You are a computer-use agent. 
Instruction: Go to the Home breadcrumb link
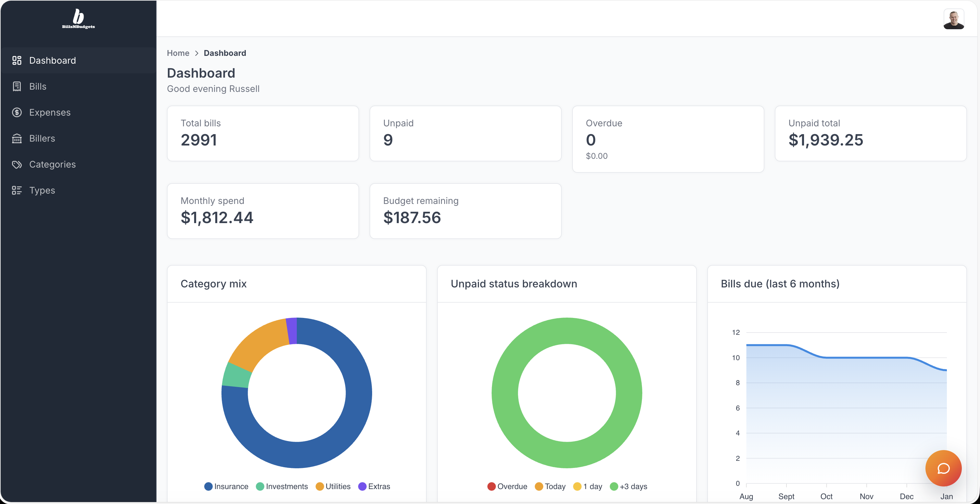(x=178, y=53)
